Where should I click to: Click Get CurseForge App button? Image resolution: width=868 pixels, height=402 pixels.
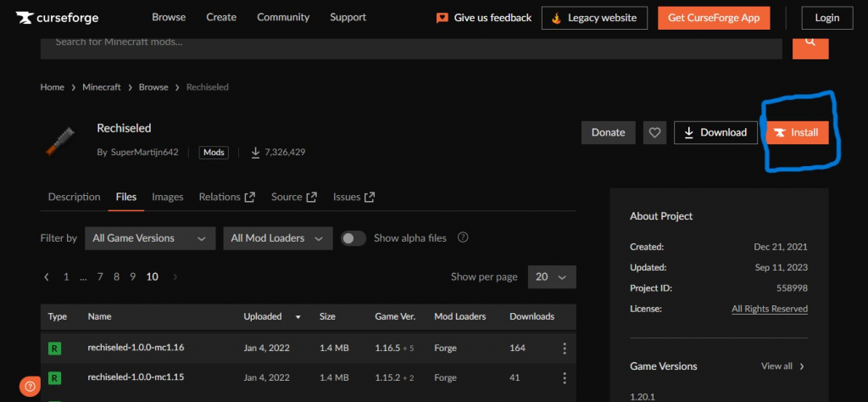(714, 19)
